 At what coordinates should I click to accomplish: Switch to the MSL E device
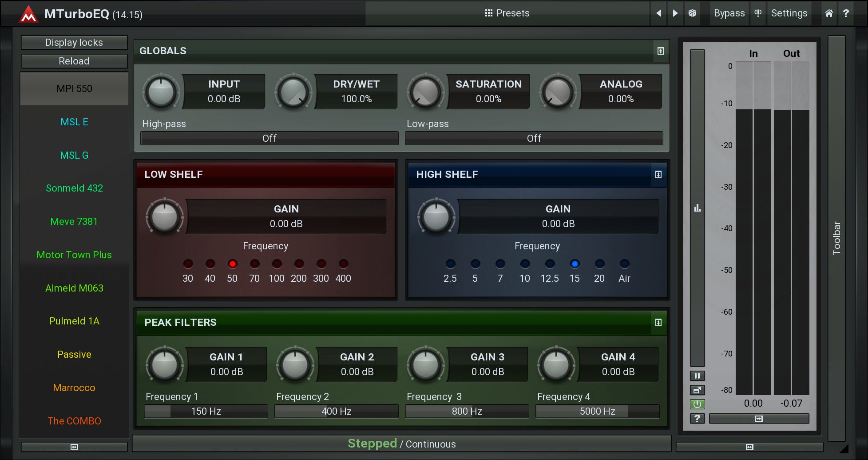tap(74, 122)
